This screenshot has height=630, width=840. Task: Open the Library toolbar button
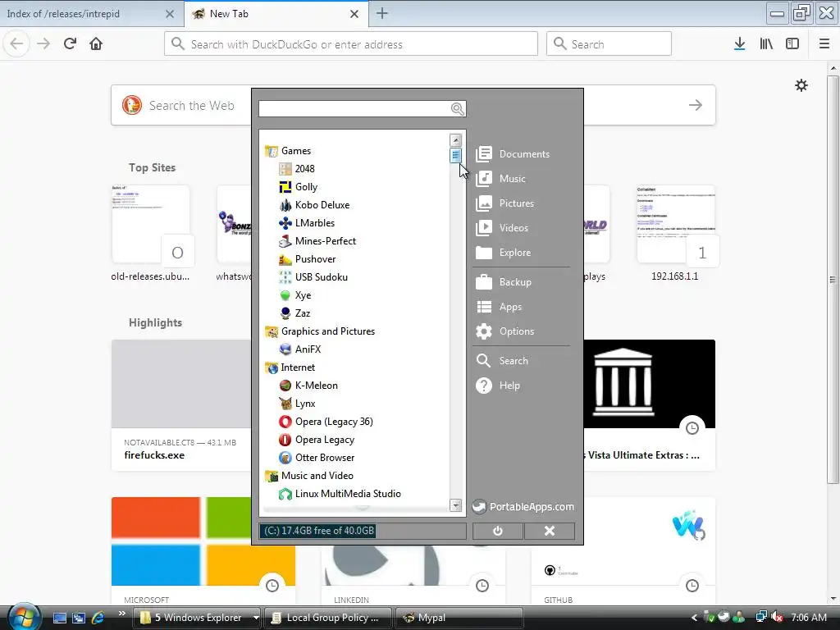[x=766, y=44]
